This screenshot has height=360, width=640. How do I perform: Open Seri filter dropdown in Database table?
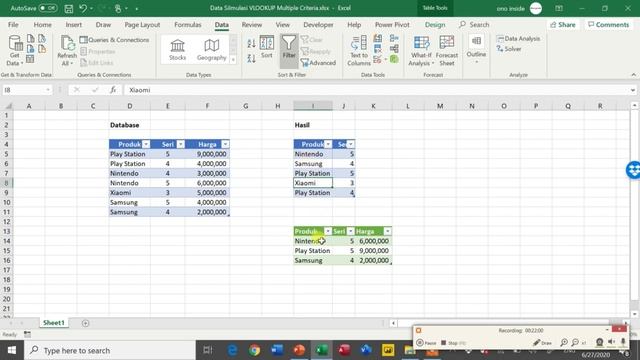[180, 144]
